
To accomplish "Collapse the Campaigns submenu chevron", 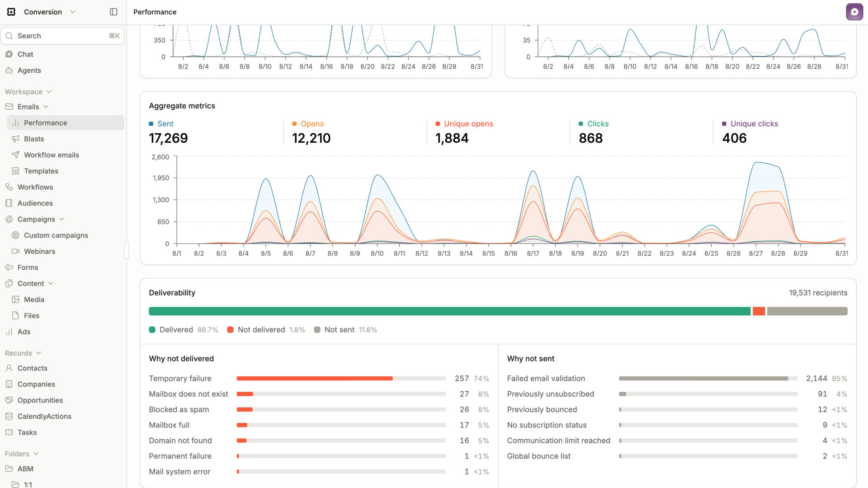I will [61, 219].
